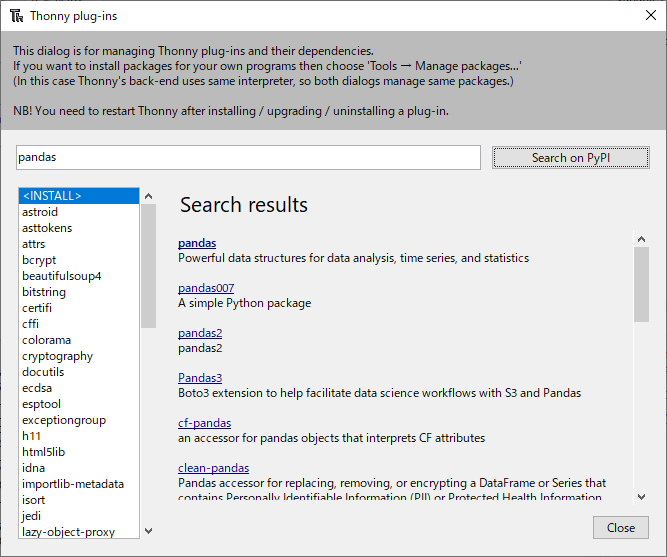
Task: Select html5lib in the package list
Action: [79, 452]
